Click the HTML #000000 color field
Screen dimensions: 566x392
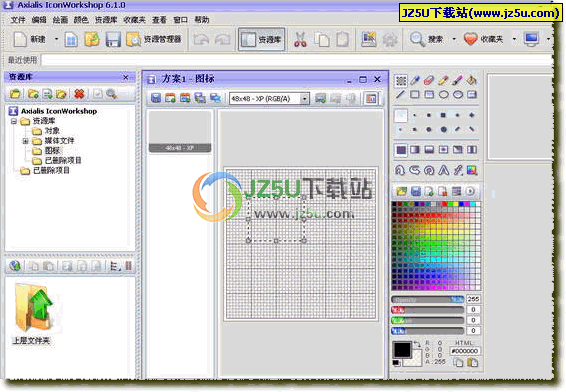point(465,351)
